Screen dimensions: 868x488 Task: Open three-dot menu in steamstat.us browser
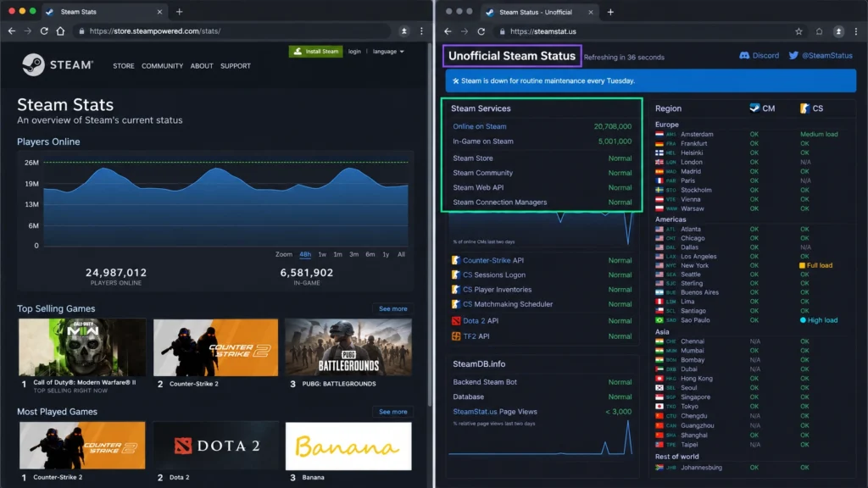point(856,31)
